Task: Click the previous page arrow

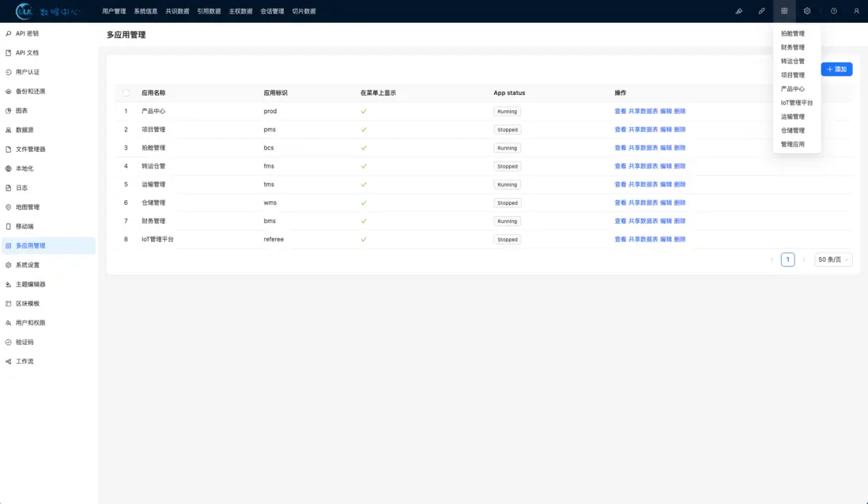Action: pos(772,260)
